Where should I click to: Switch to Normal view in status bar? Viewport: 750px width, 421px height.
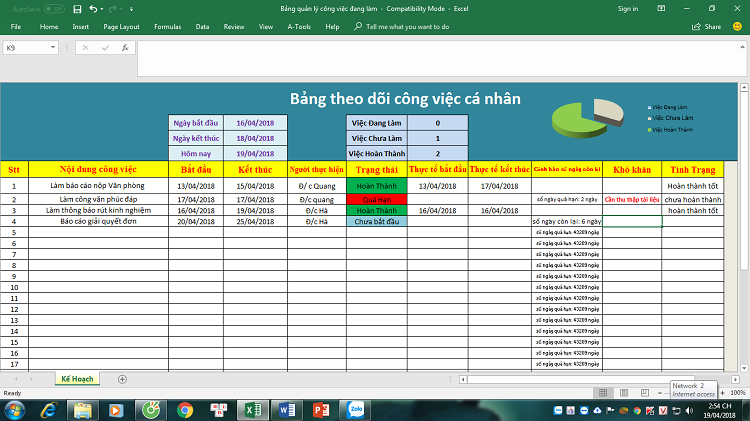[603, 393]
